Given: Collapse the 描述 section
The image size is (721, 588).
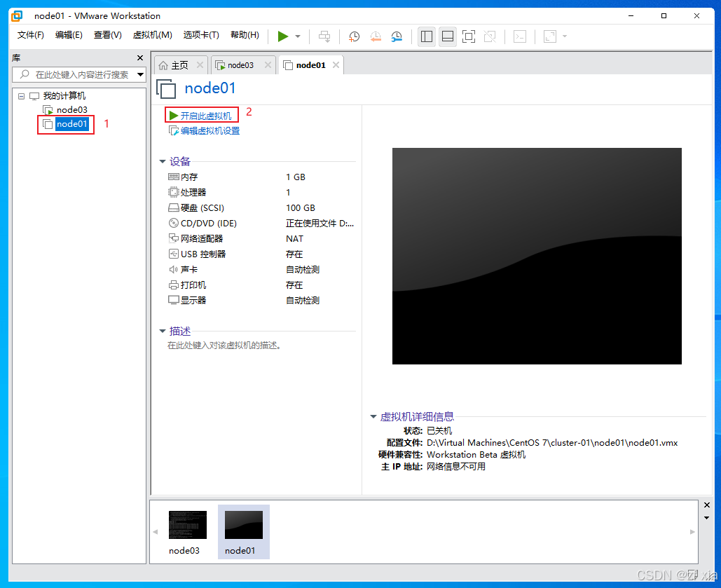Looking at the screenshot, I should (163, 331).
